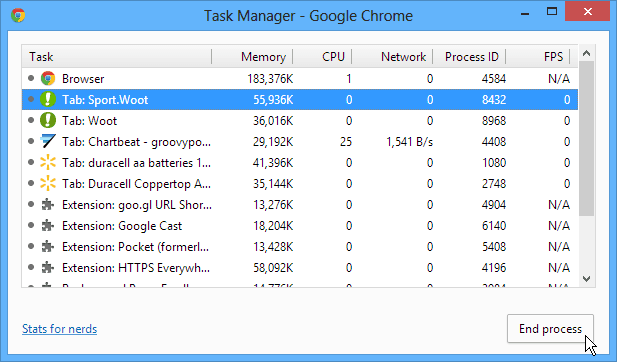Click the puzzle icon beside HTTPS Everywhere extension
This screenshot has width=617, height=362.
coord(48,268)
